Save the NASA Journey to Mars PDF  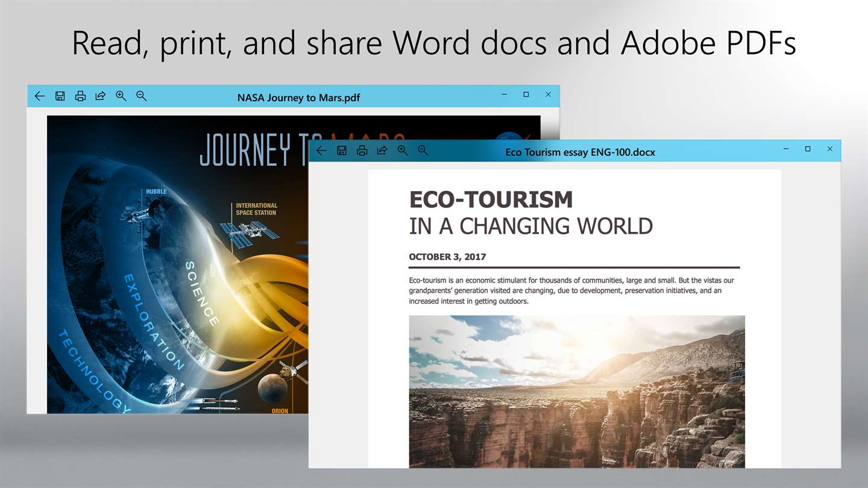(60, 96)
